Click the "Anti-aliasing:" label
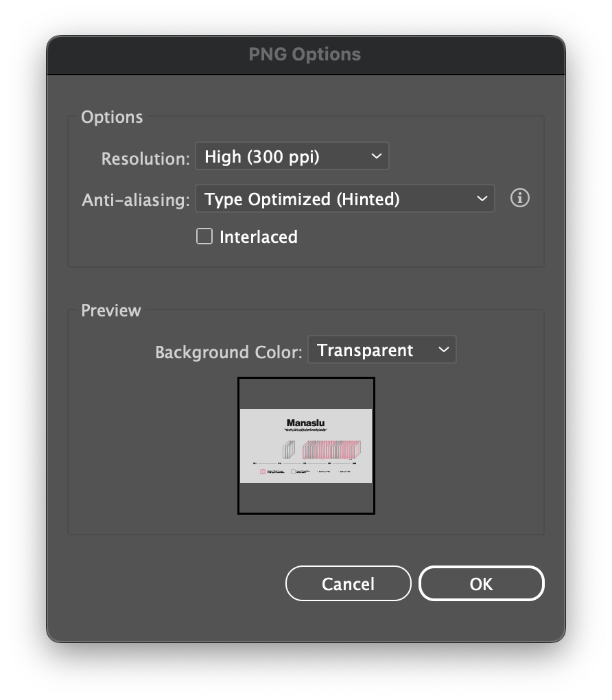This screenshot has height=700, width=612. (x=136, y=200)
